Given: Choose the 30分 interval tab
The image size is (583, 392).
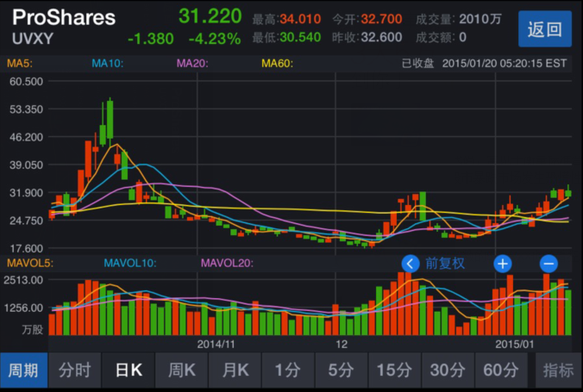Looking at the screenshot, I should coord(448,370).
